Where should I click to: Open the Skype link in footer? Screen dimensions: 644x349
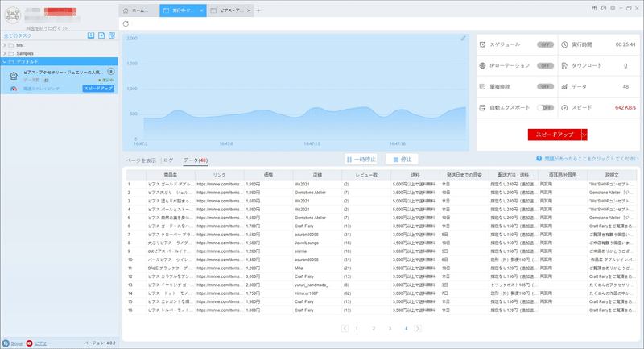(16, 343)
